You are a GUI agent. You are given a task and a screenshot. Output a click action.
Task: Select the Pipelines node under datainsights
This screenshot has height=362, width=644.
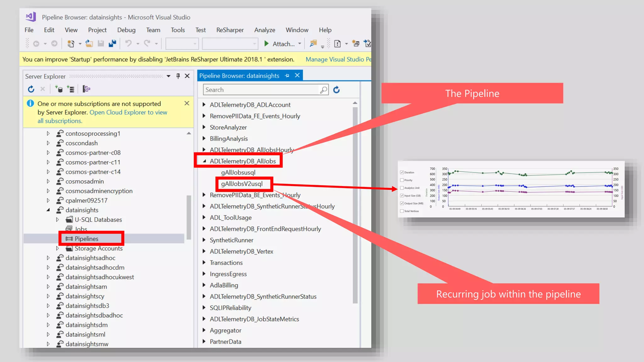click(87, 239)
